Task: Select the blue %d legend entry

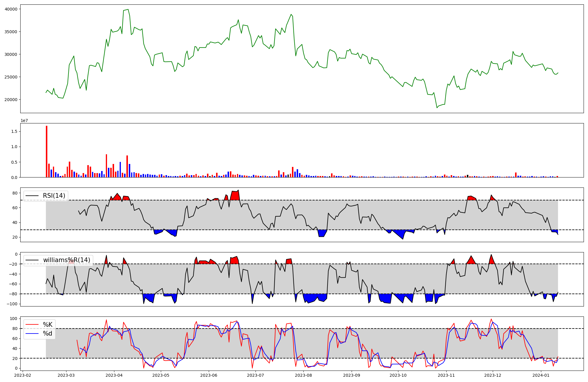Action: click(47, 334)
